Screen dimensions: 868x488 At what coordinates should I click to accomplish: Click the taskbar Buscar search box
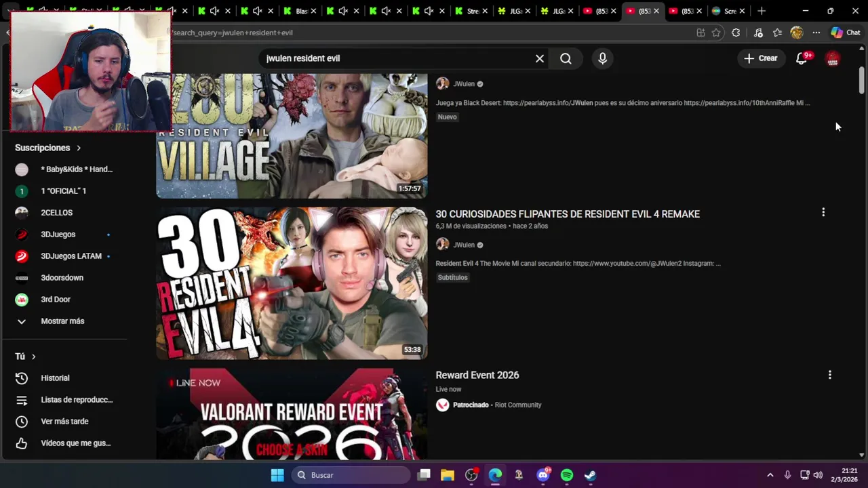[351, 475]
